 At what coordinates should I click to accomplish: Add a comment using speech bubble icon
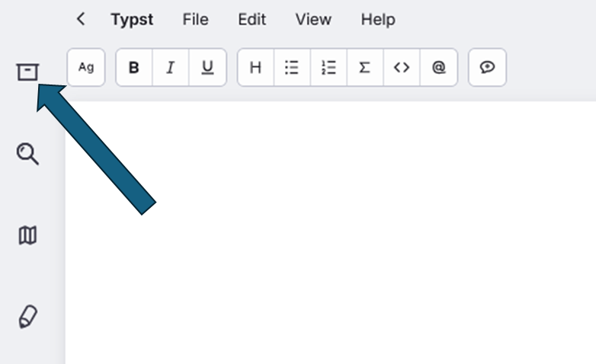[487, 68]
